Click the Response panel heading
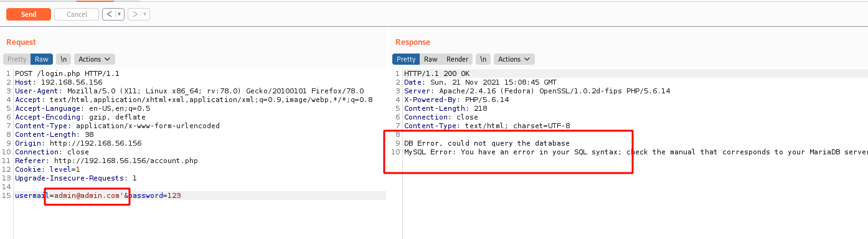868x239 pixels. (413, 42)
